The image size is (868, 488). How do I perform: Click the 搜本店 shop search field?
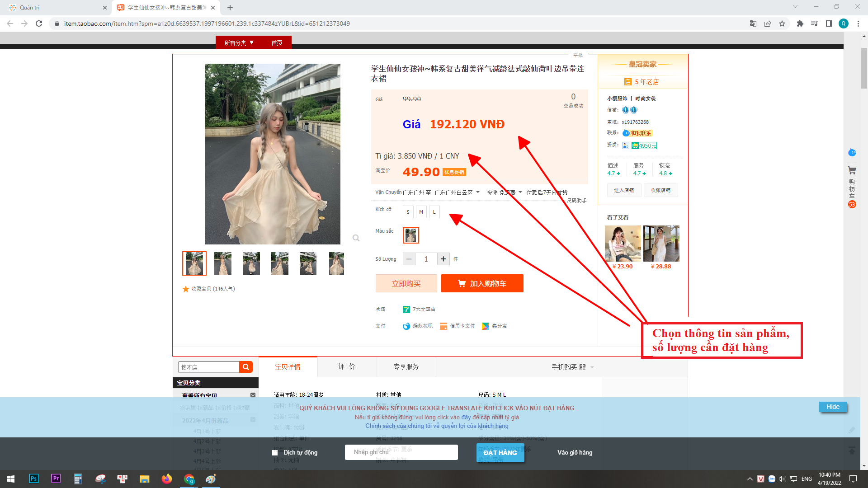coord(209,367)
